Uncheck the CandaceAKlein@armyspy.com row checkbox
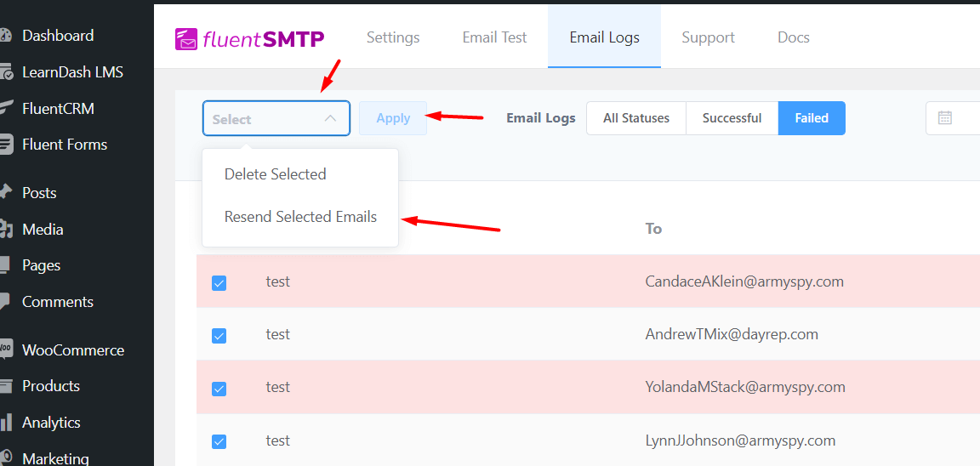Image resolution: width=980 pixels, height=466 pixels. pyautogui.click(x=219, y=282)
